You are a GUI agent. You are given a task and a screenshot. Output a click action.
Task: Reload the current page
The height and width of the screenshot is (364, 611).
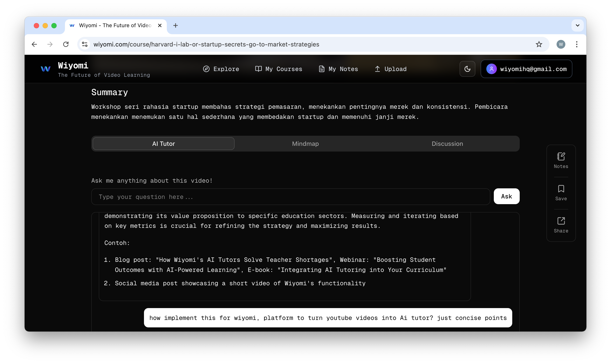pos(66,44)
